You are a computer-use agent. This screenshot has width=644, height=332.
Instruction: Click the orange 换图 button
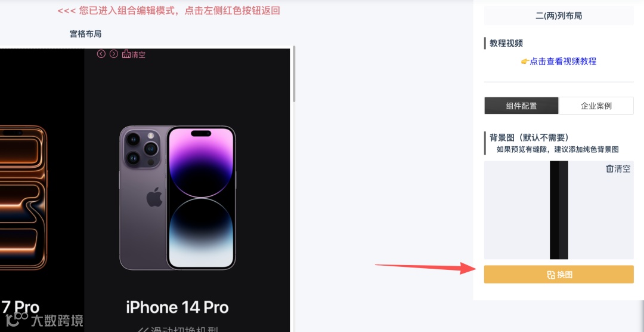[559, 275]
